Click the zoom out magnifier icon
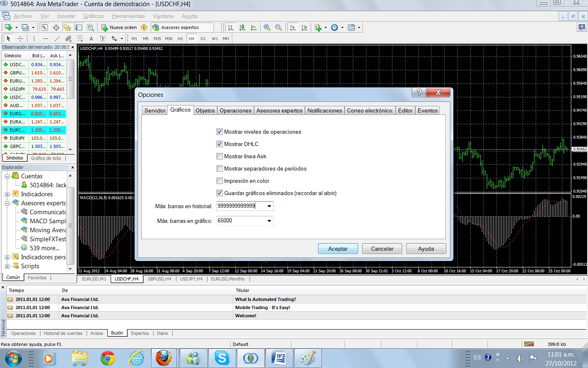Viewport: 588px width, 368px height. pos(278,27)
